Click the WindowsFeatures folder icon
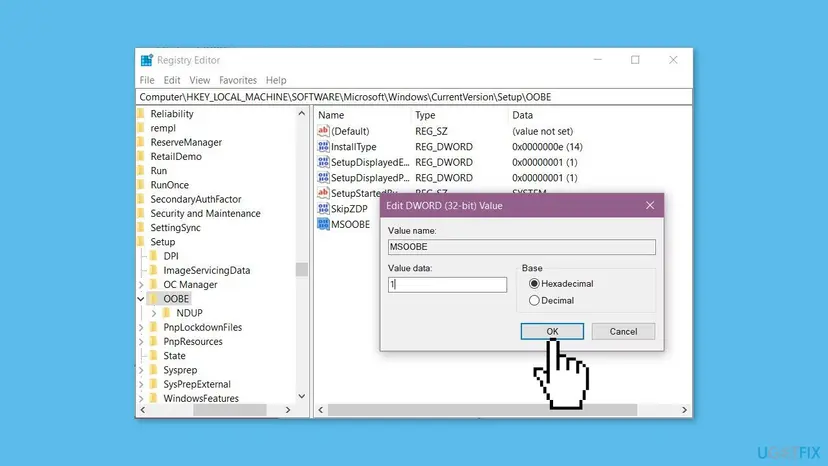The image size is (828, 466). tap(154, 399)
